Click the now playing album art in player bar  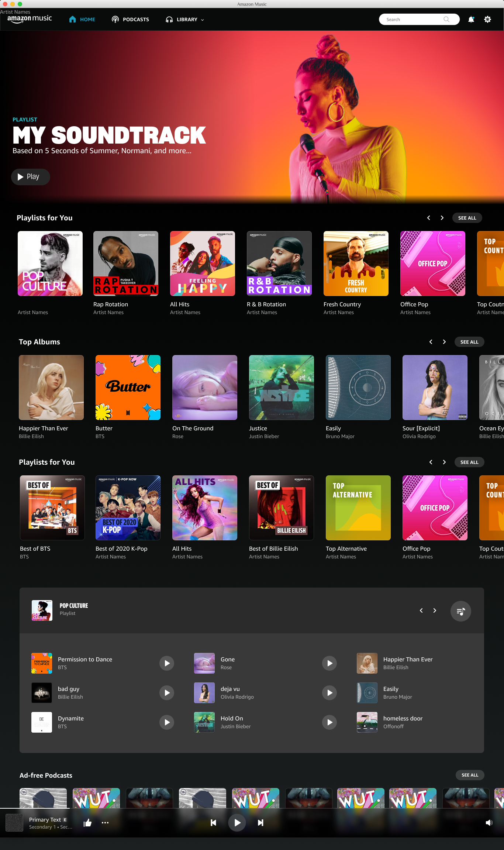14,823
